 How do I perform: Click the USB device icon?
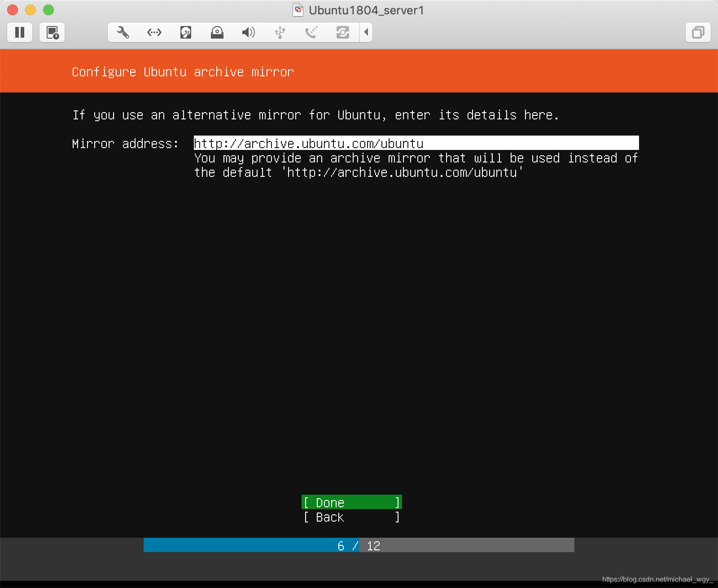click(280, 32)
